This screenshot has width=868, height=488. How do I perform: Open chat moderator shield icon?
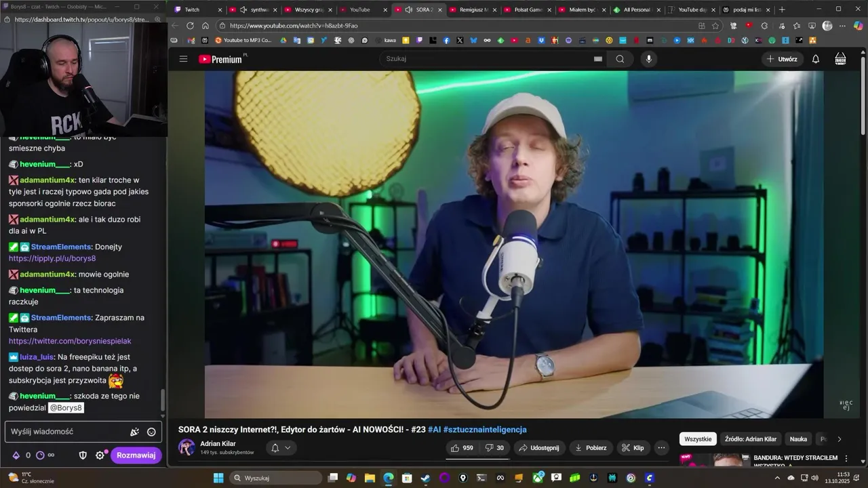pos(83,455)
